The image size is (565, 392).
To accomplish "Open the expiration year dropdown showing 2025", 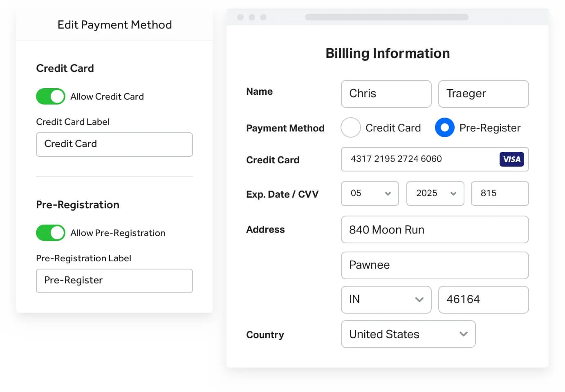I will (x=435, y=194).
